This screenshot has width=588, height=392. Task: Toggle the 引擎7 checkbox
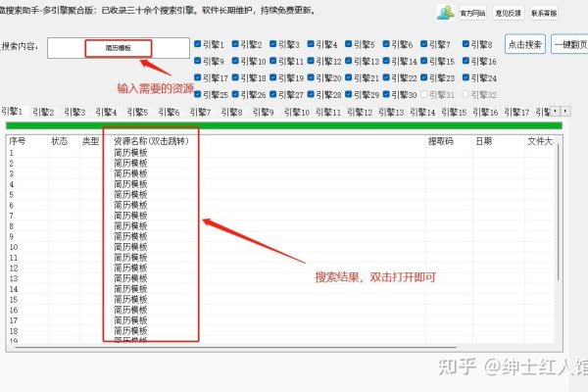(423, 44)
